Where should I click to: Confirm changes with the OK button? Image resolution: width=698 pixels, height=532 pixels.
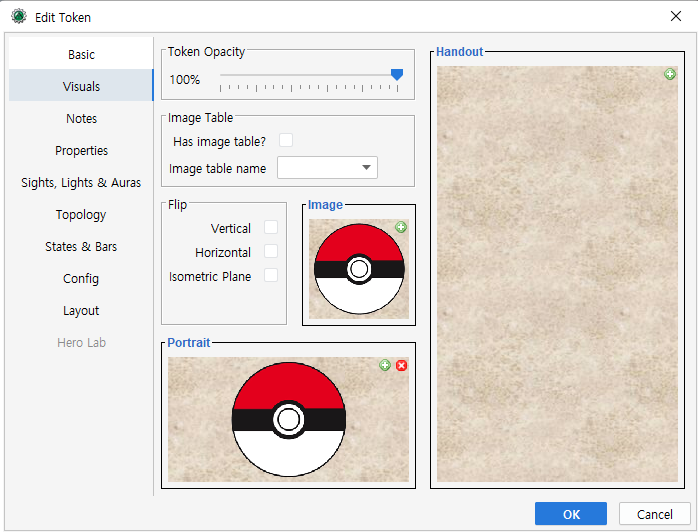[571, 514]
